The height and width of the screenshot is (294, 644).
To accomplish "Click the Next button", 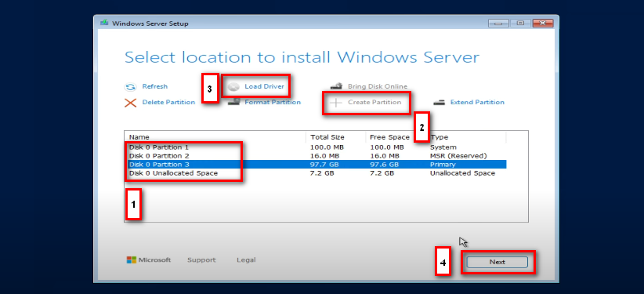I will pyautogui.click(x=497, y=262).
